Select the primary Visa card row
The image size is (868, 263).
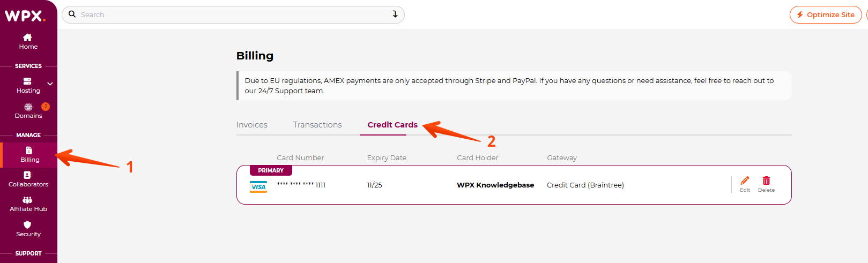(x=514, y=185)
